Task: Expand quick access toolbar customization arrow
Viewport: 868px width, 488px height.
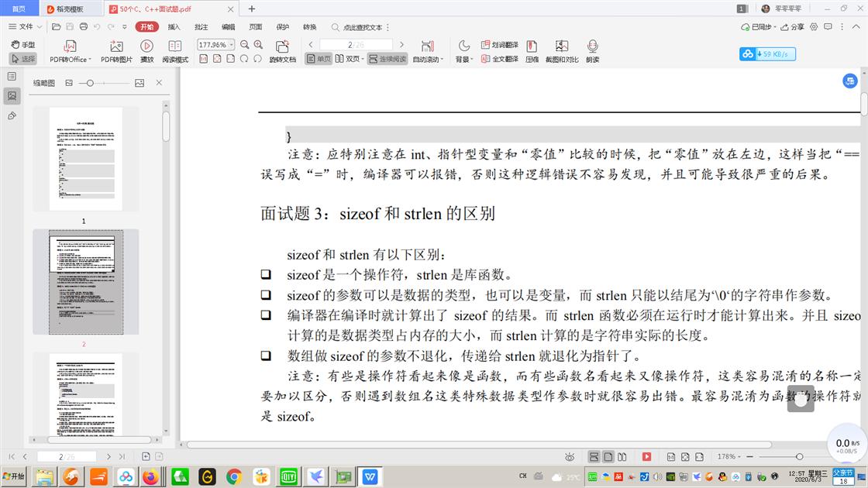Action: pyautogui.click(x=125, y=26)
